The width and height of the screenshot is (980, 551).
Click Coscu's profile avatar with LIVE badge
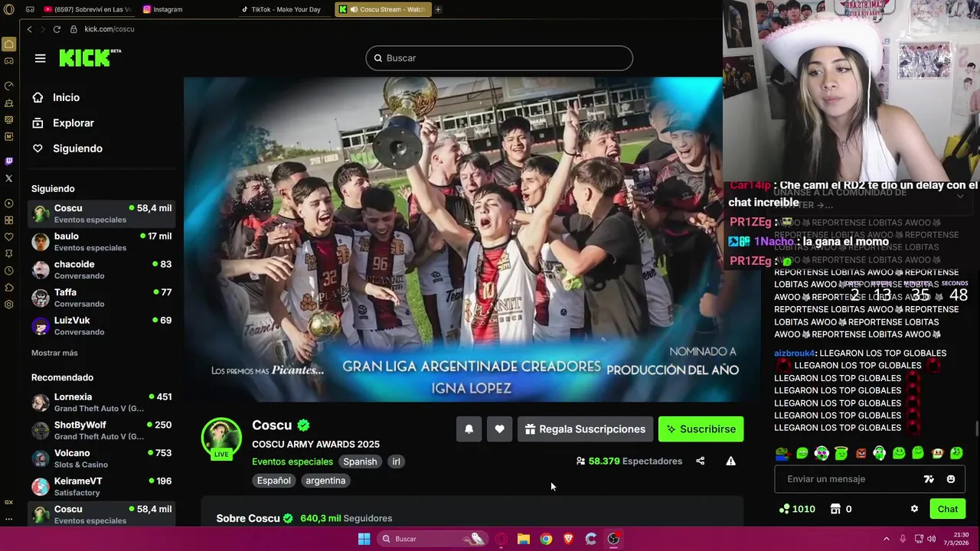point(221,438)
